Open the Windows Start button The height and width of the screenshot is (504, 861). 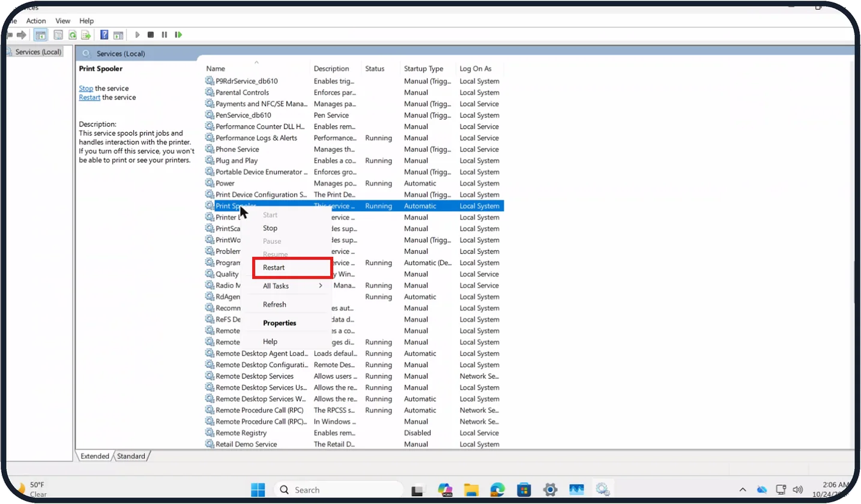coord(258,490)
